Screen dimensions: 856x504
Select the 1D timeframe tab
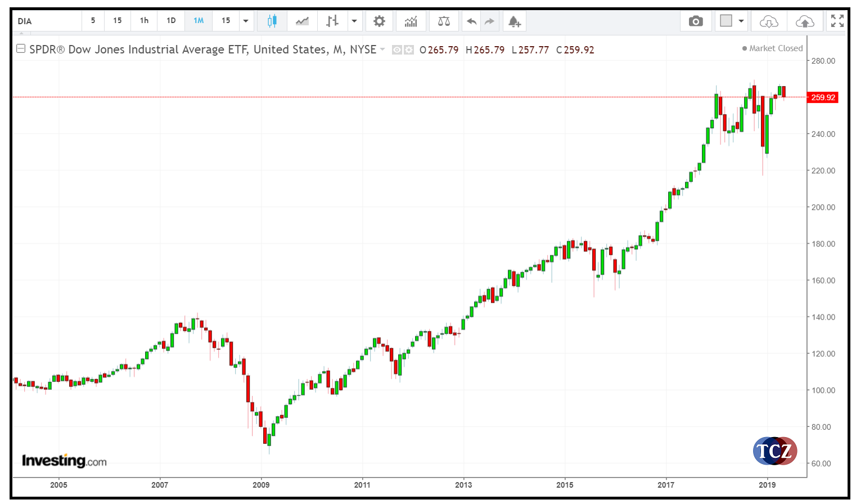[171, 20]
